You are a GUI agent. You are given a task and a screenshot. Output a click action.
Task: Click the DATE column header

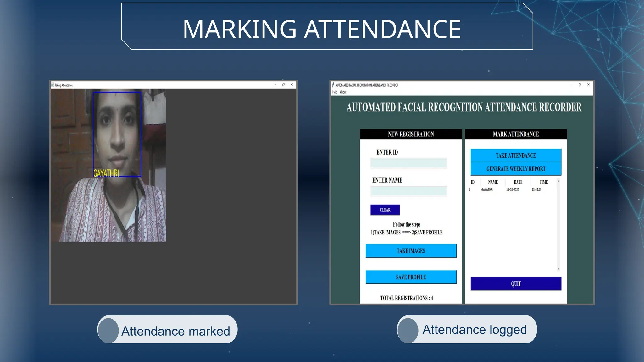tap(518, 182)
